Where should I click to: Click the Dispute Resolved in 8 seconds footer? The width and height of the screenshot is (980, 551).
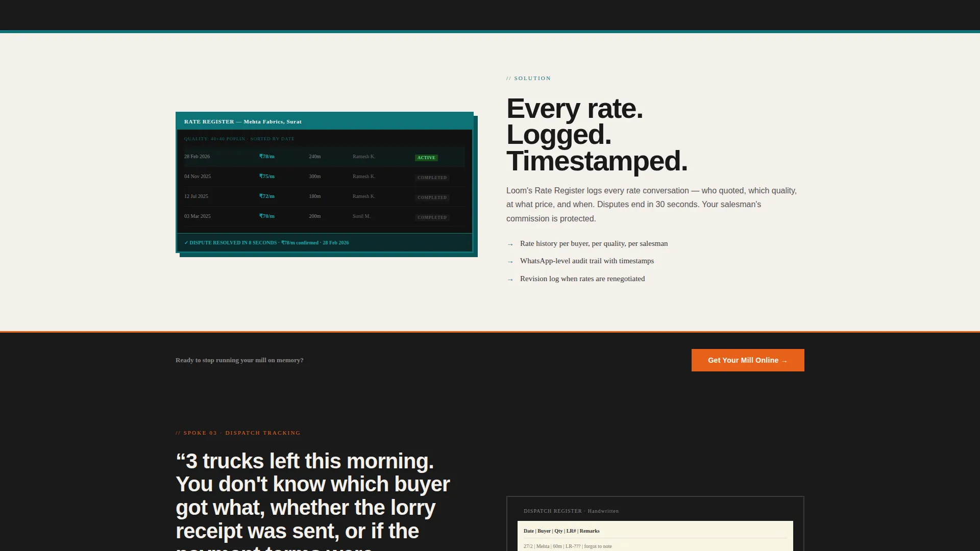tap(266, 243)
